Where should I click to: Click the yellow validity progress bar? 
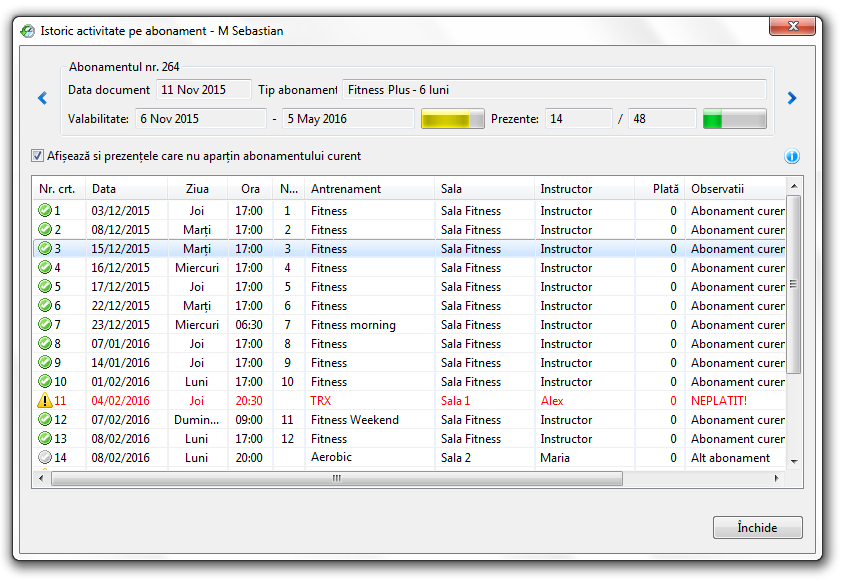point(452,119)
